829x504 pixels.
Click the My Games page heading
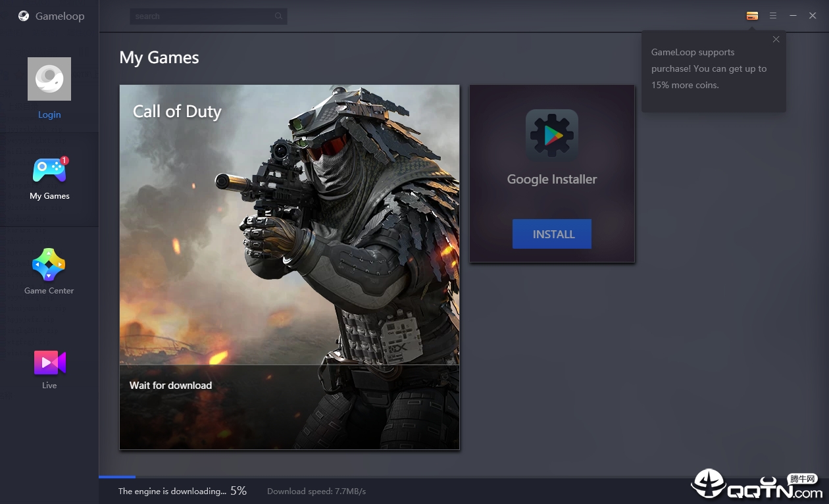[x=159, y=58]
